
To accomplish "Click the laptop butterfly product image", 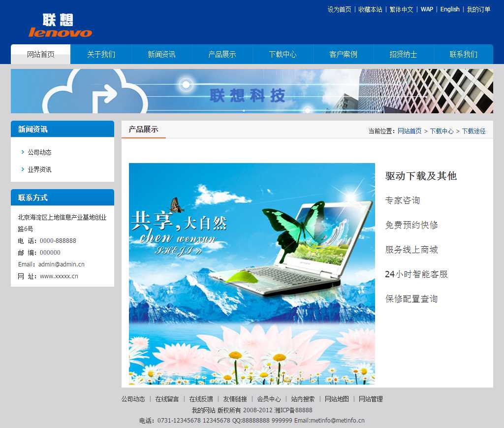I will tap(252, 273).
